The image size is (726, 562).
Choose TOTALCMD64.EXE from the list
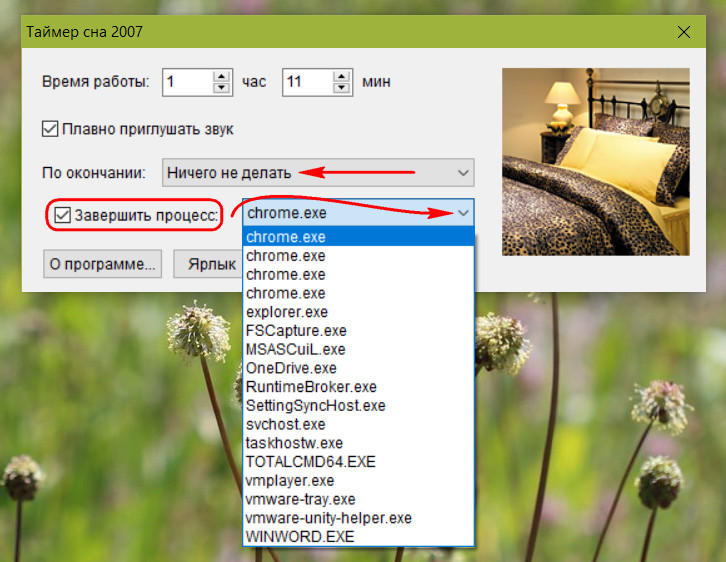(358, 462)
